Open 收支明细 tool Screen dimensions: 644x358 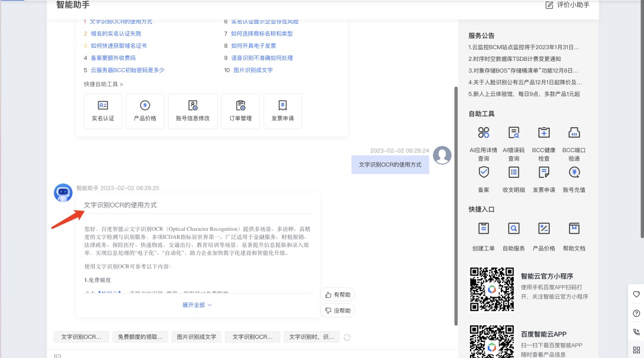tap(513, 179)
